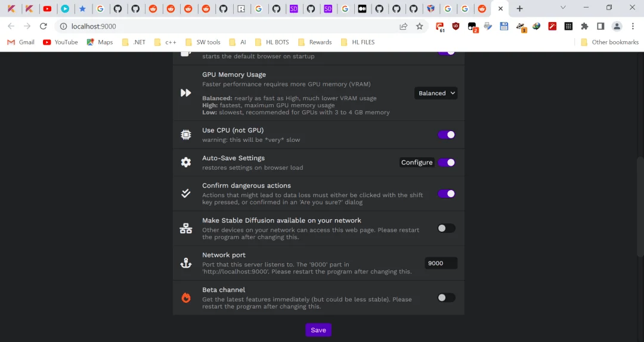
Task: View site information icon in address bar
Action: (x=63, y=26)
